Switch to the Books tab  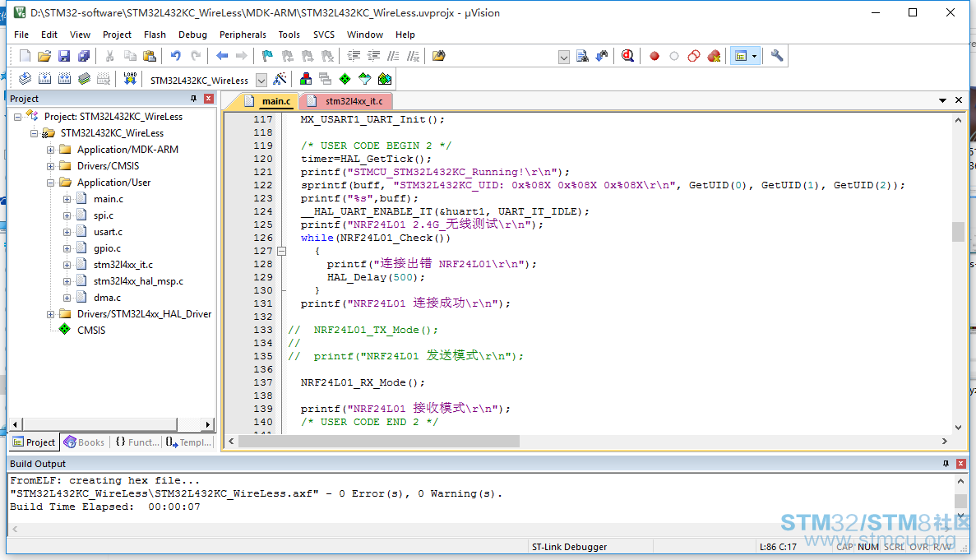click(x=85, y=442)
